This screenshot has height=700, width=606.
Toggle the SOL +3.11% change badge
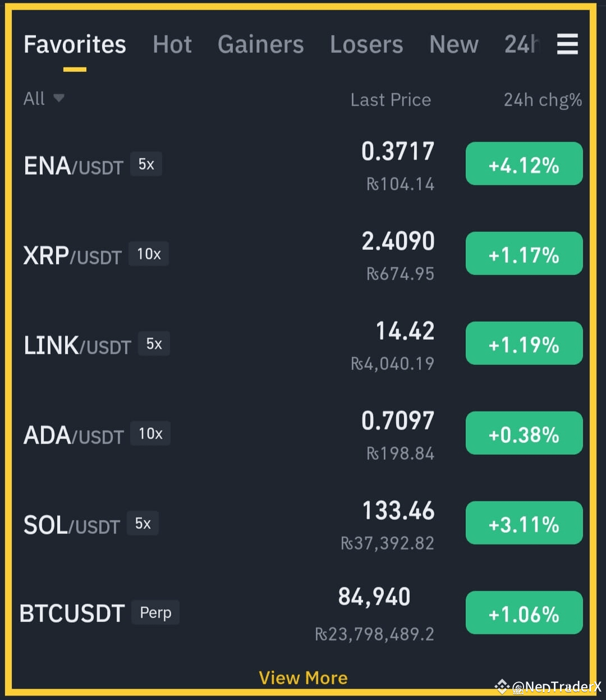point(524,523)
